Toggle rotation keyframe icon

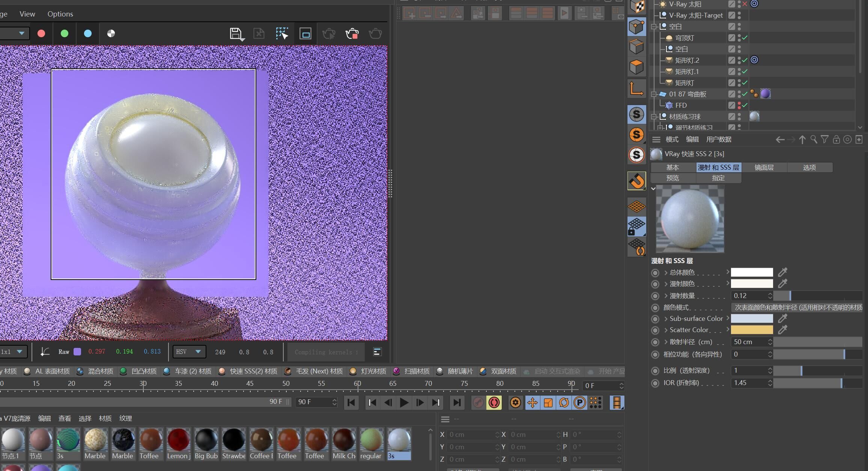click(x=564, y=402)
